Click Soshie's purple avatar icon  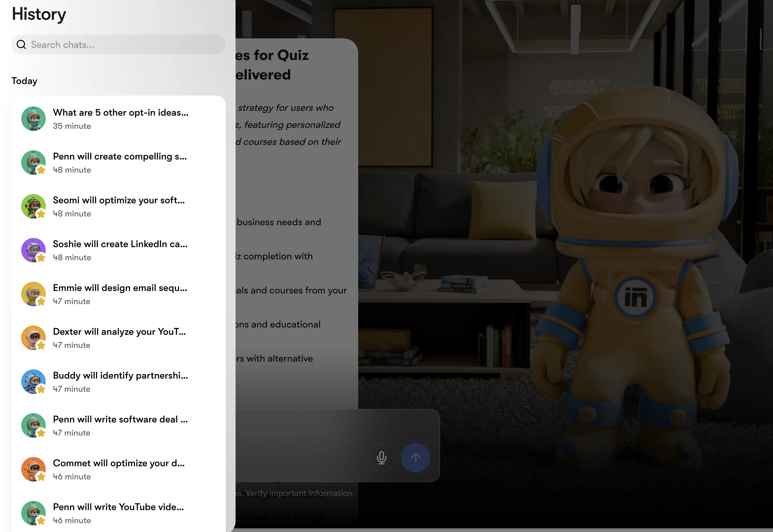[x=33, y=250]
